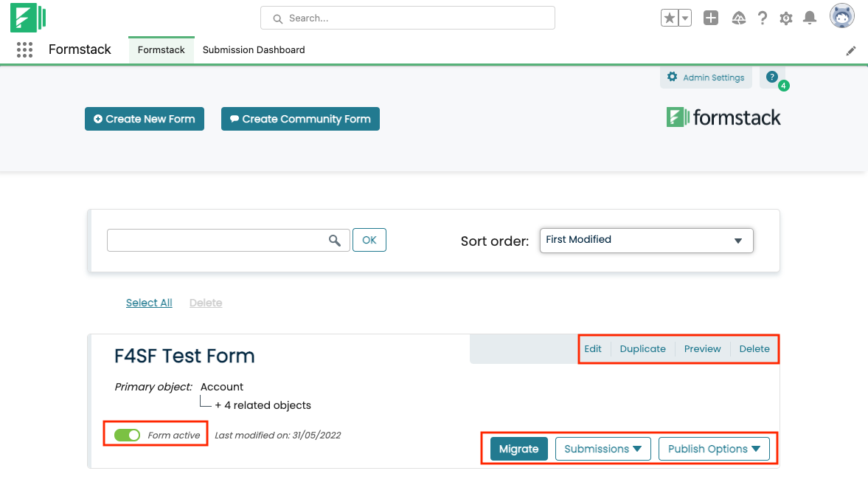This screenshot has height=482, width=868.
Task: Open the favorites list dropdown arrow
Action: click(684, 18)
